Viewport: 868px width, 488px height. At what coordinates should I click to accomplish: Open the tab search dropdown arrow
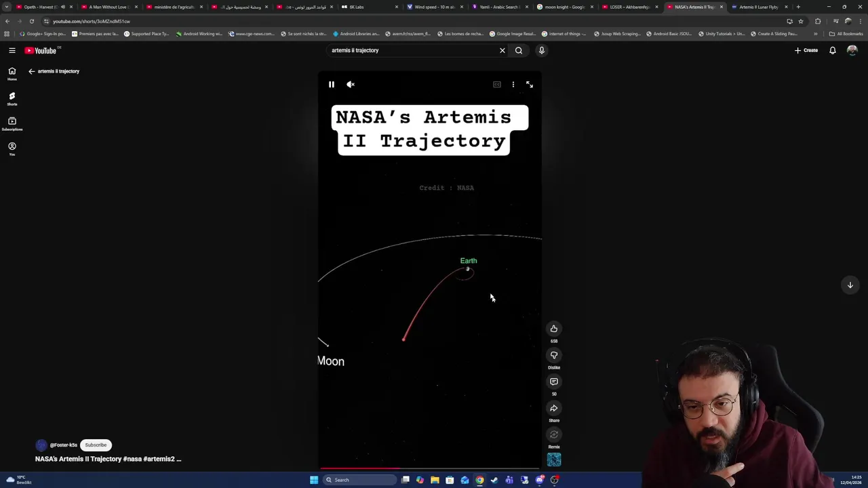(x=7, y=7)
